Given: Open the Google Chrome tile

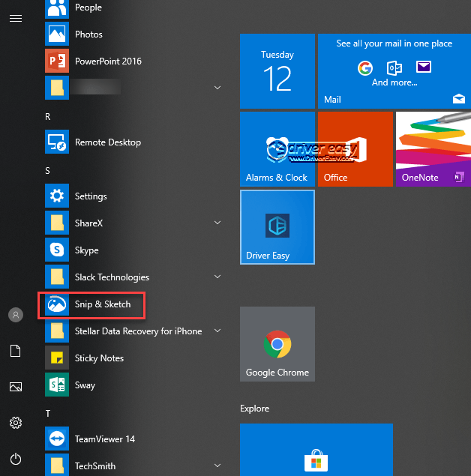Looking at the screenshot, I should tap(277, 343).
